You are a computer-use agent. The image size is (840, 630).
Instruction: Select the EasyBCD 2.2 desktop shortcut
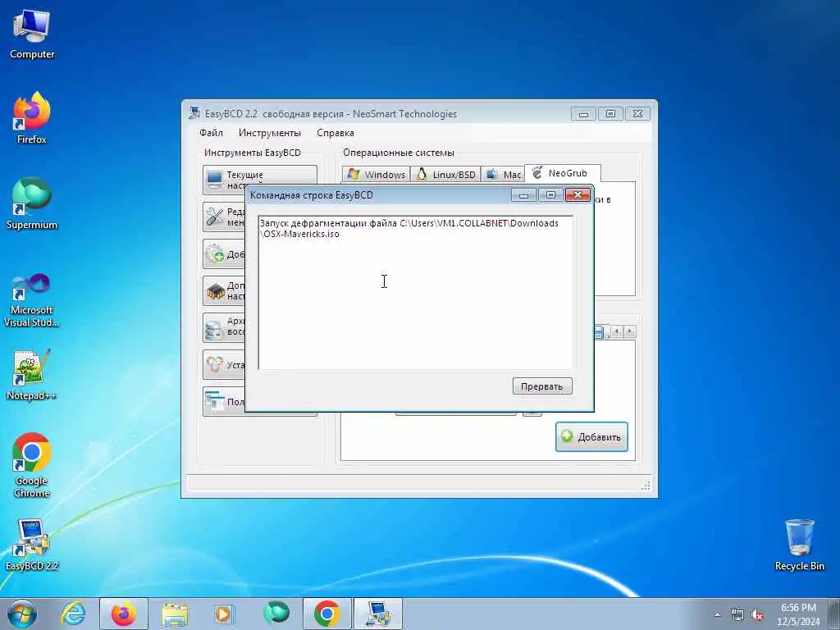coord(32,545)
